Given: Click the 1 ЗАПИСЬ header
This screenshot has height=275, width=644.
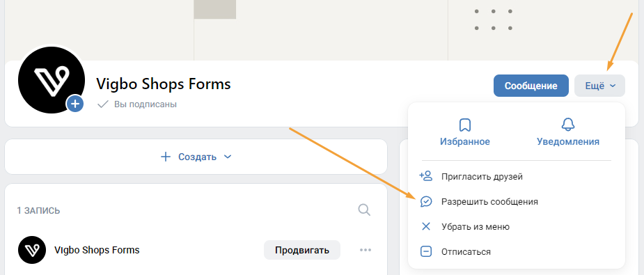Looking at the screenshot, I should (38, 211).
